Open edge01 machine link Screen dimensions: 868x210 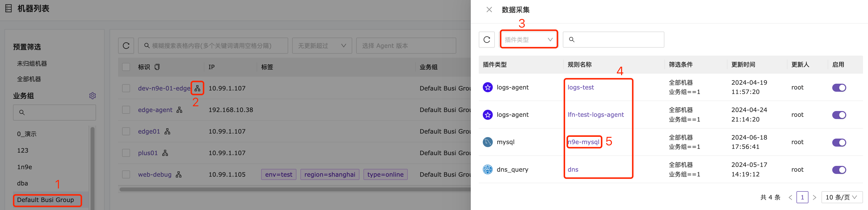pyautogui.click(x=149, y=131)
